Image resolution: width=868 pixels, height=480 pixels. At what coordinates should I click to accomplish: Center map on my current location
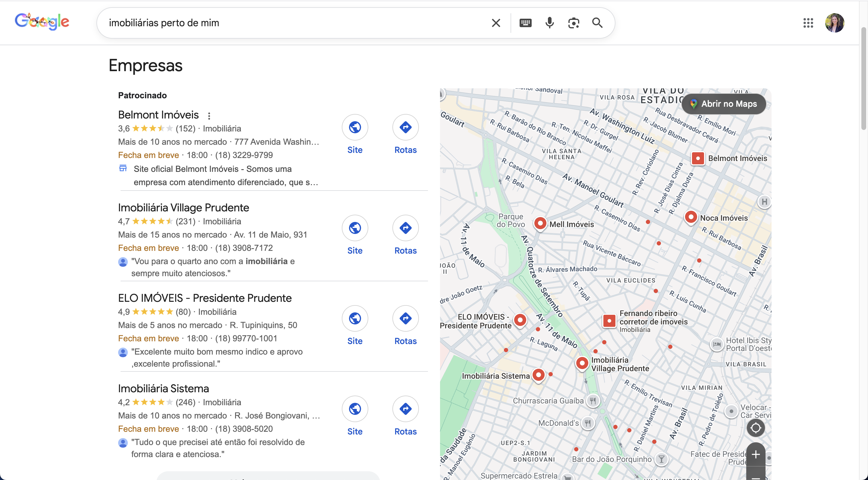[x=756, y=428]
